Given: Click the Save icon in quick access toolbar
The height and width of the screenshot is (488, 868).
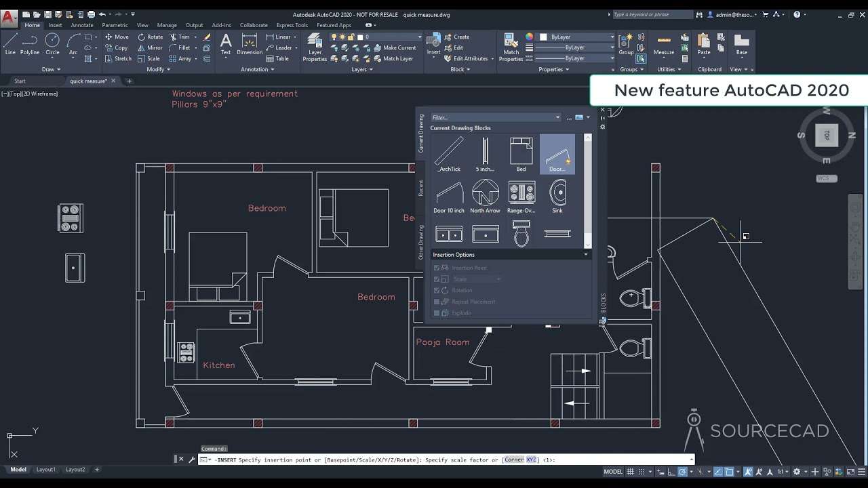Looking at the screenshot, I should coord(47,14).
